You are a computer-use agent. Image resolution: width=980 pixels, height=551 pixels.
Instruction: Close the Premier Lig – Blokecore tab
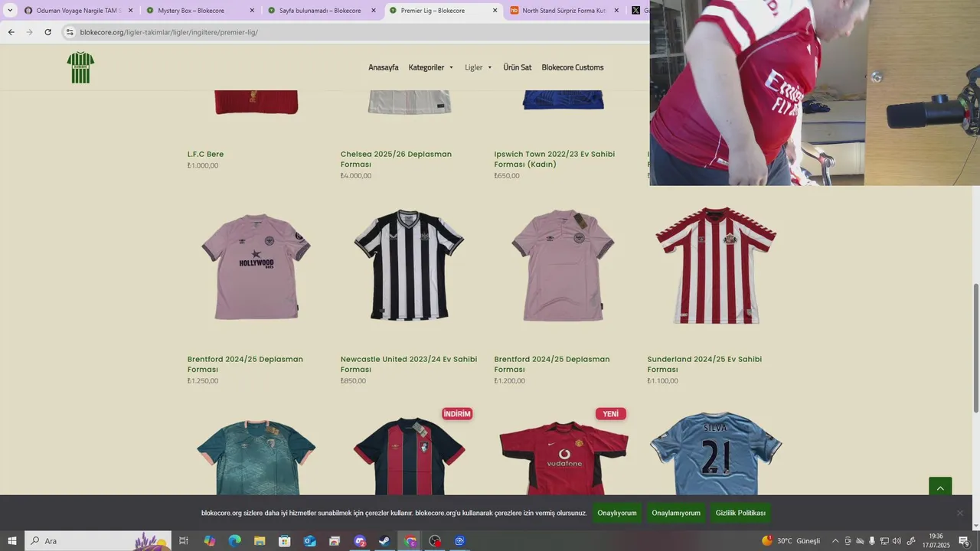495,11
